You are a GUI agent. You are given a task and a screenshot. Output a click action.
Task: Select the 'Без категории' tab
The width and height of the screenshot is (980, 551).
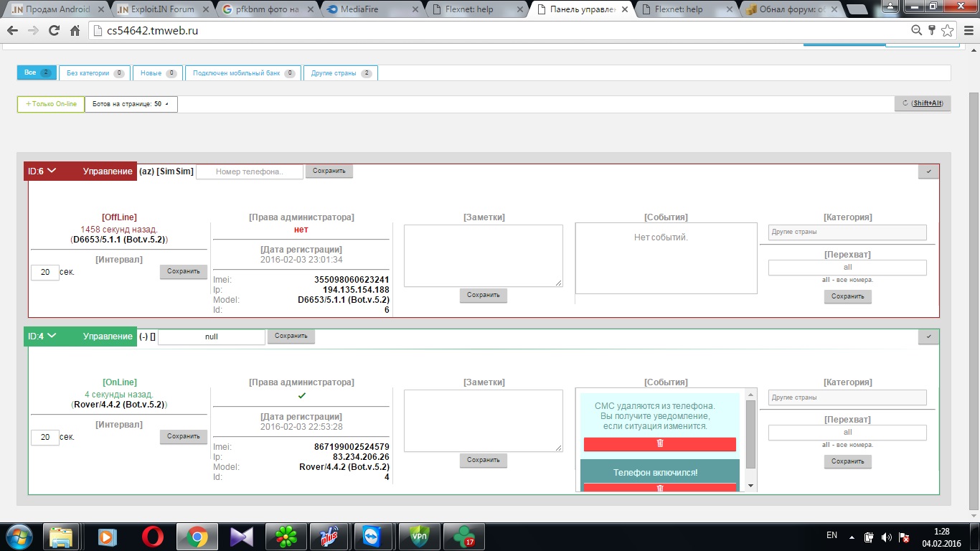(x=95, y=73)
